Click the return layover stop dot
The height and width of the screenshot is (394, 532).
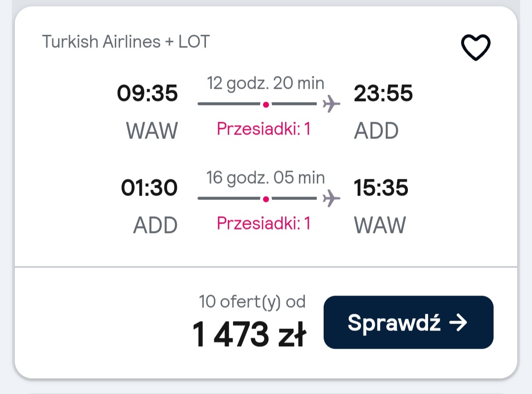(x=266, y=199)
